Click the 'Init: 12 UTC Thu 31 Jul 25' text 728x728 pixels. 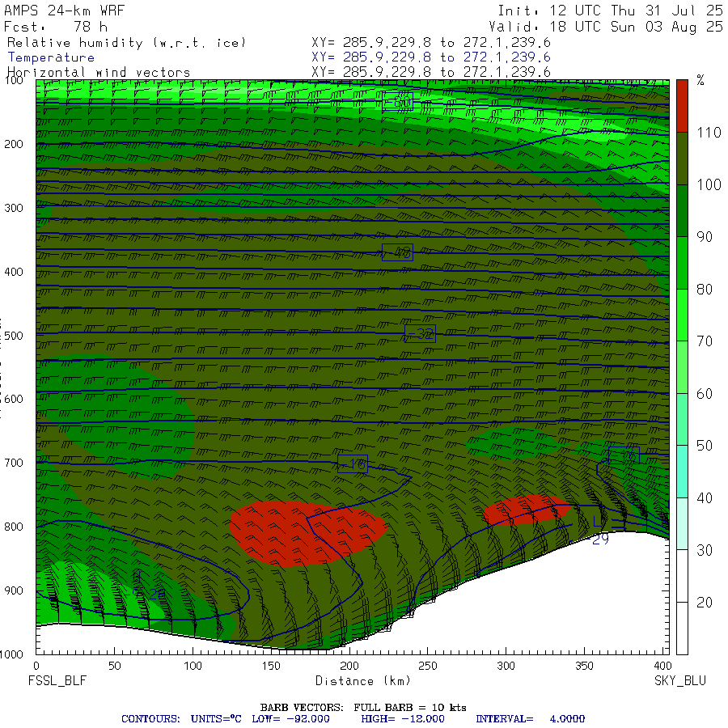[x=611, y=11]
